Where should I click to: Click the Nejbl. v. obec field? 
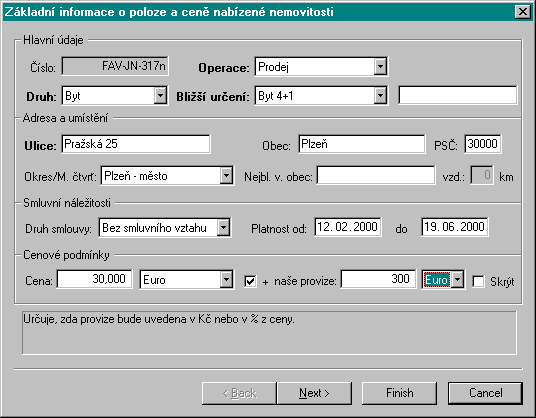click(x=376, y=175)
